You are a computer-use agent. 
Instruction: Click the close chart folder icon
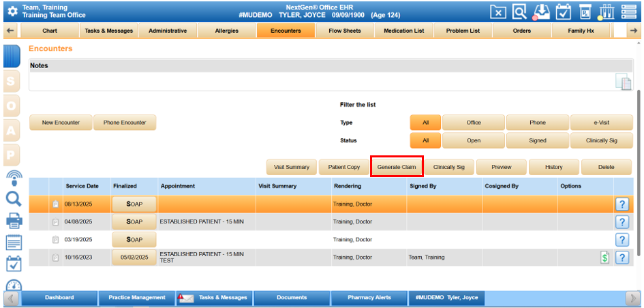[x=499, y=12]
